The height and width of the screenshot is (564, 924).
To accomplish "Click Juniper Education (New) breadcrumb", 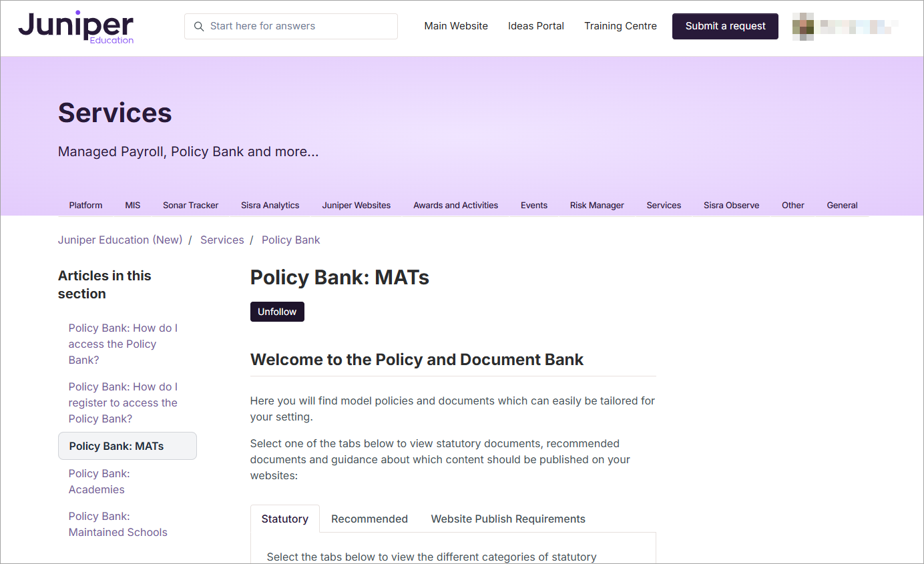I will point(120,240).
